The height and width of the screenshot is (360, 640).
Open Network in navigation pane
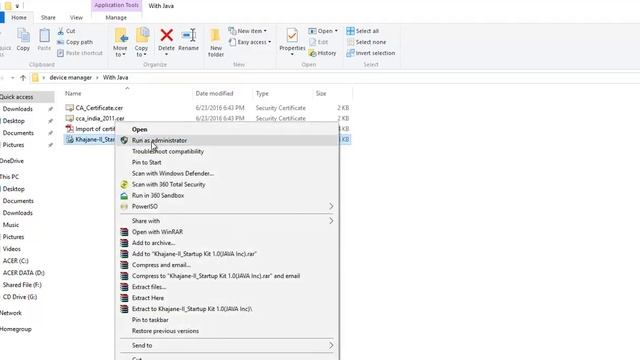pos(11,313)
